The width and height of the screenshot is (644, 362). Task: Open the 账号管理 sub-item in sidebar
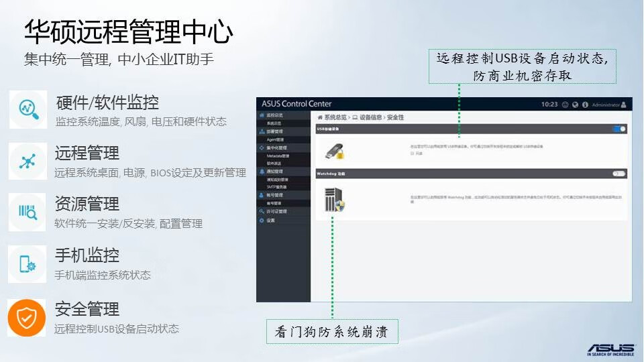point(283,203)
